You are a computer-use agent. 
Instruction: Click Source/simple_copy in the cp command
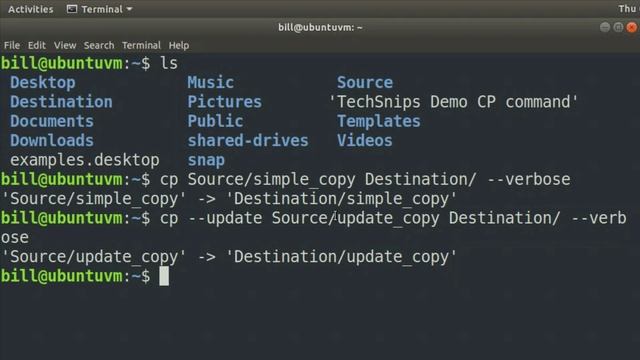[x=271, y=180]
